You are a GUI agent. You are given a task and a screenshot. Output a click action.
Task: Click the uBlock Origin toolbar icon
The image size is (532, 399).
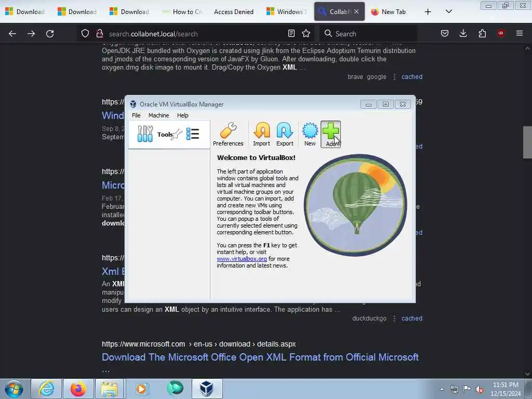(x=501, y=33)
